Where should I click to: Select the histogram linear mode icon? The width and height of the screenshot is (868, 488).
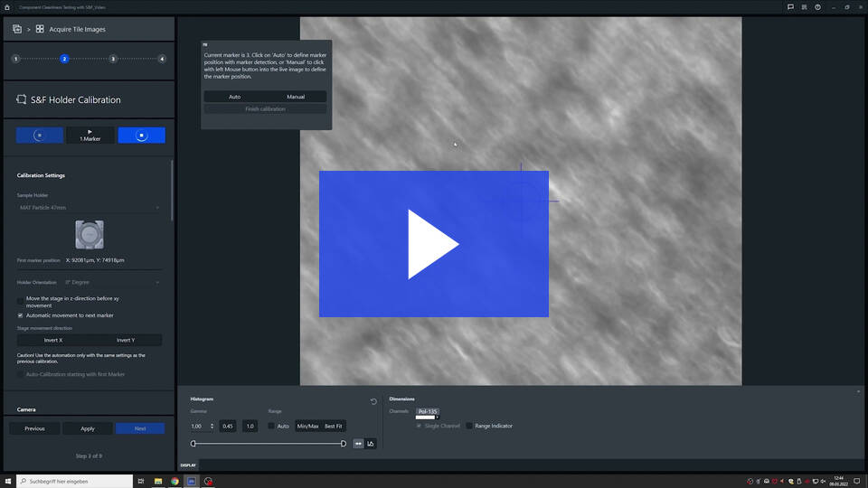[358, 444]
